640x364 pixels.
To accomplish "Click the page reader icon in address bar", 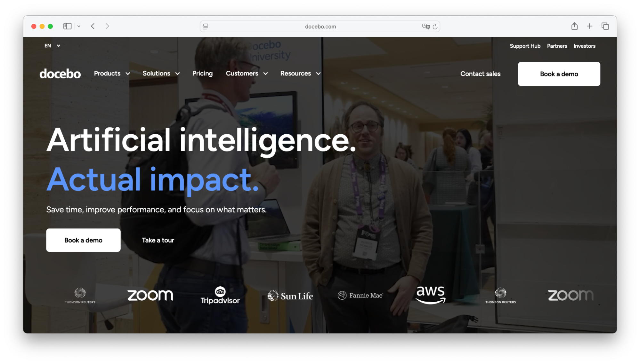I will click(x=206, y=27).
